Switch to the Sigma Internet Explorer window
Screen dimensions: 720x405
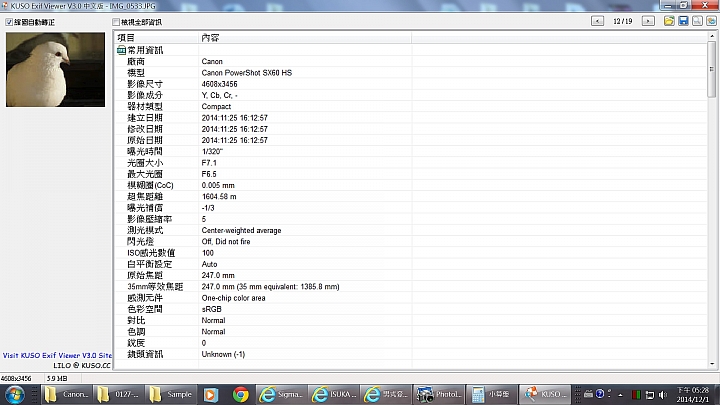(281, 394)
